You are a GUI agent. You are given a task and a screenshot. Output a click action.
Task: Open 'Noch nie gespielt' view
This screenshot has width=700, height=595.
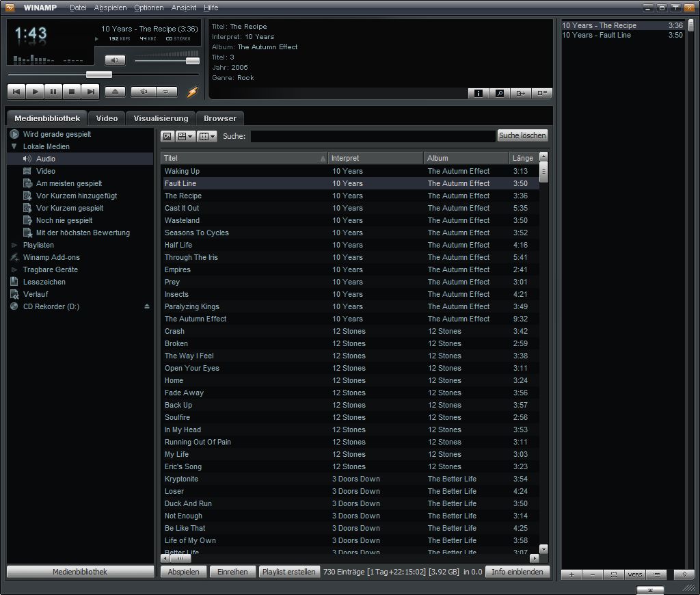[x=64, y=220]
